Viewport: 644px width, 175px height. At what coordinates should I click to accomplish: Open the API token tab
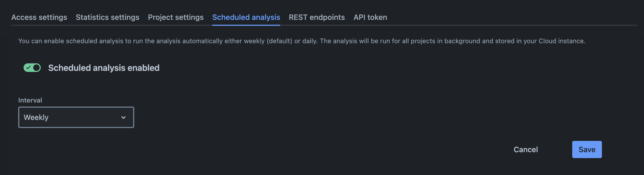[370, 17]
